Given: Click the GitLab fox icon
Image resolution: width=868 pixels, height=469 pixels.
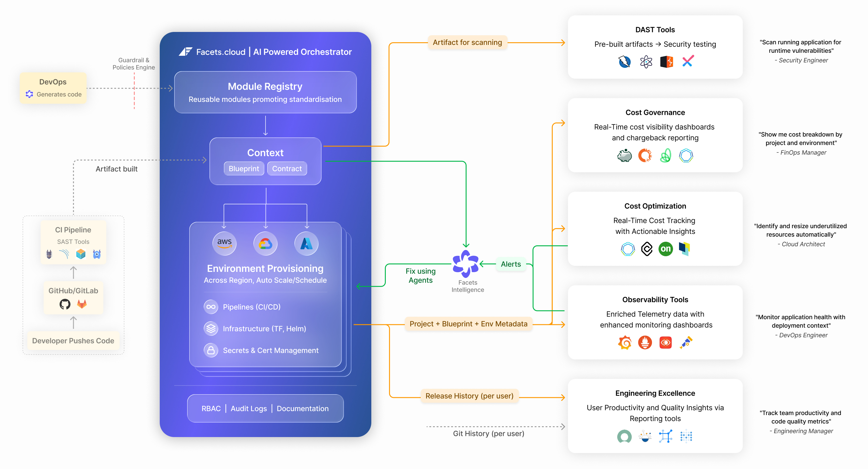Looking at the screenshot, I should pos(82,304).
